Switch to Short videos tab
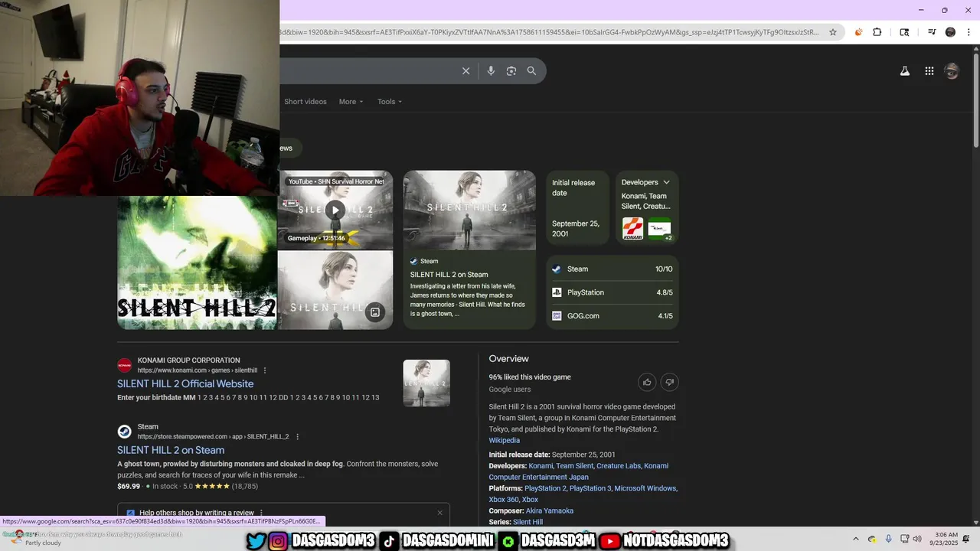Screen dimensions: 980x551 [x=305, y=102]
